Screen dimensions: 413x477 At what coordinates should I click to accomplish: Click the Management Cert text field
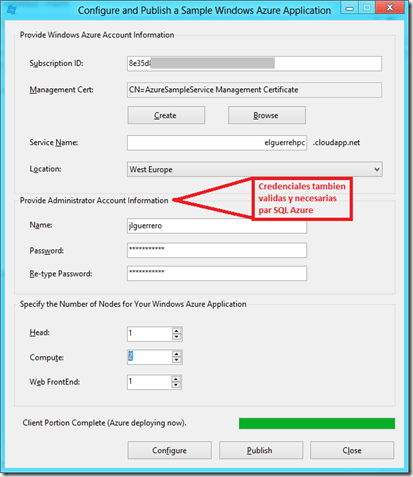(x=254, y=90)
